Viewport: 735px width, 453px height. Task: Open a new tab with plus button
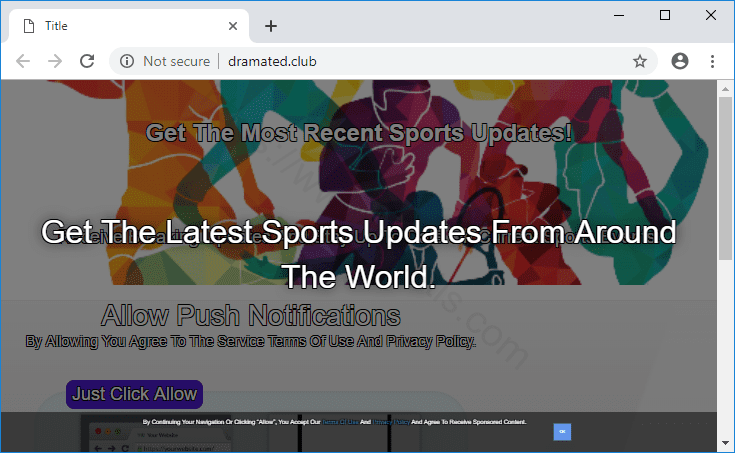click(x=270, y=26)
